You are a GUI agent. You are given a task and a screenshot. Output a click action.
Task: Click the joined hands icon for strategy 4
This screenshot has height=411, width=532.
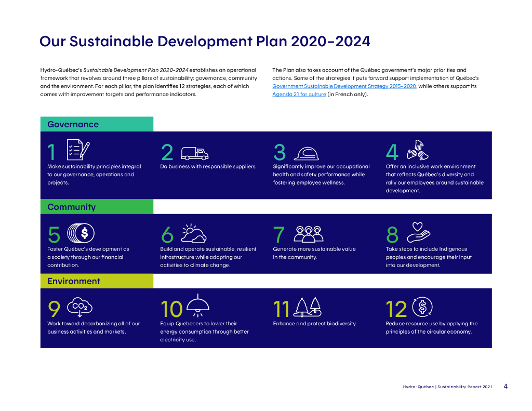tap(418, 150)
